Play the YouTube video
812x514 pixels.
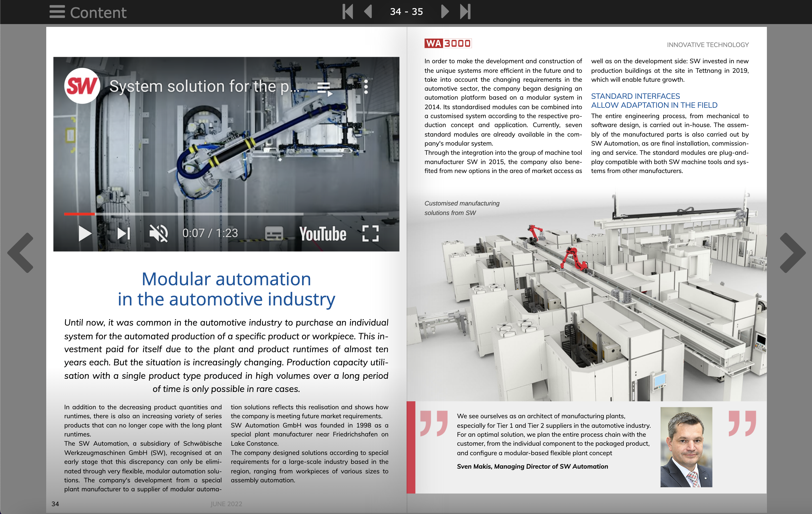tap(85, 233)
